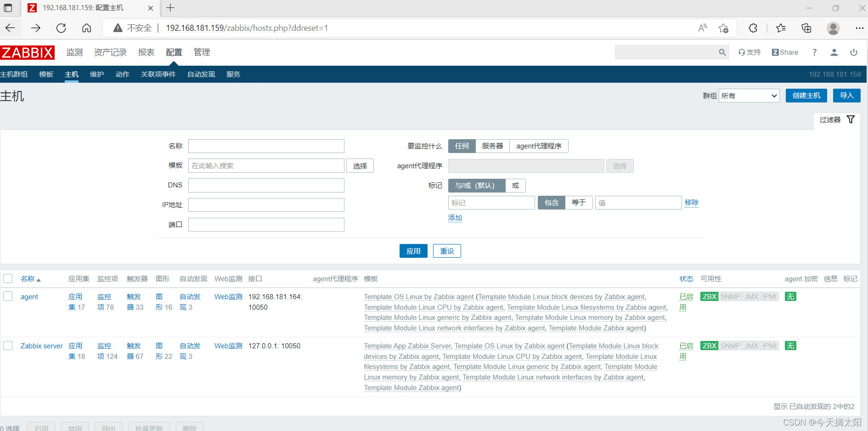Tick checkbox for Zabbix server host

pyautogui.click(x=8, y=346)
